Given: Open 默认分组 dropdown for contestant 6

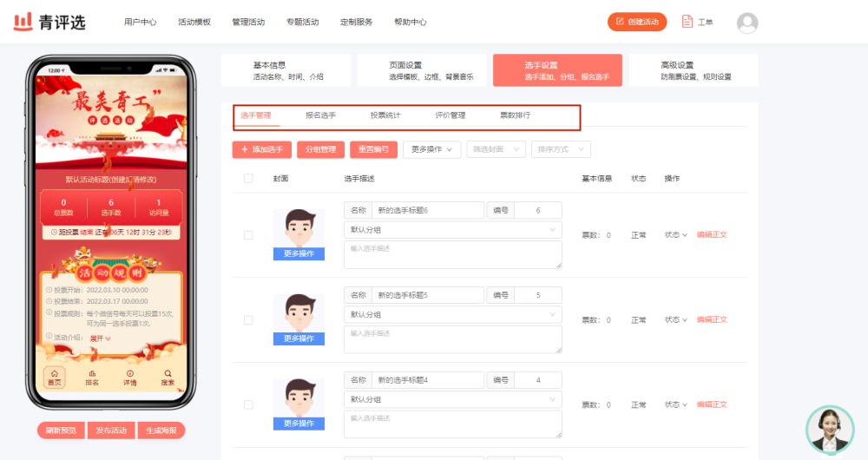Looking at the screenshot, I should (x=453, y=230).
